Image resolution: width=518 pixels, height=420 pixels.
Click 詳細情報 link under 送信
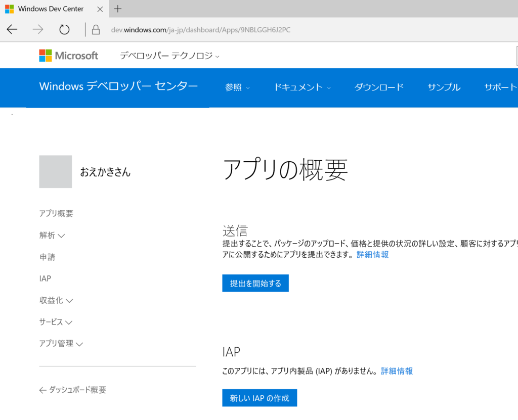[373, 255]
